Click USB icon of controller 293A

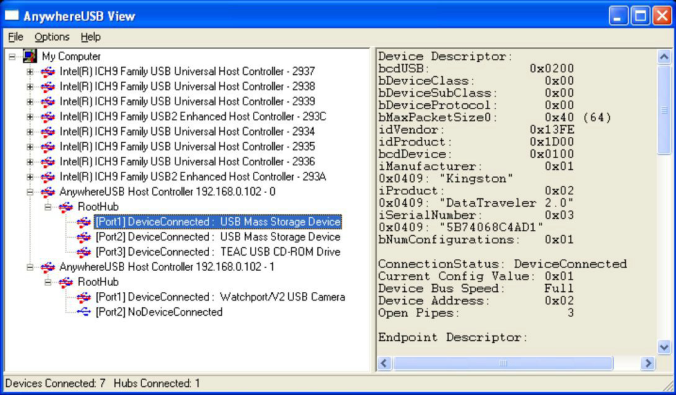[x=48, y=177]
